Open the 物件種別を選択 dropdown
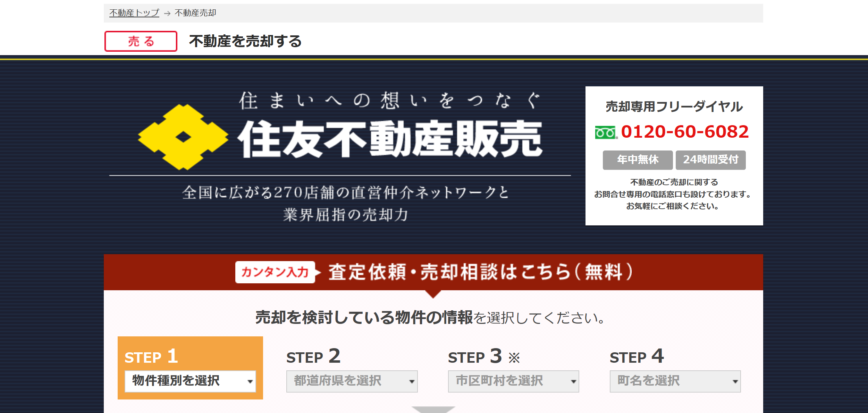This screenshot has width=868, height=413. [x=190, y=381]
